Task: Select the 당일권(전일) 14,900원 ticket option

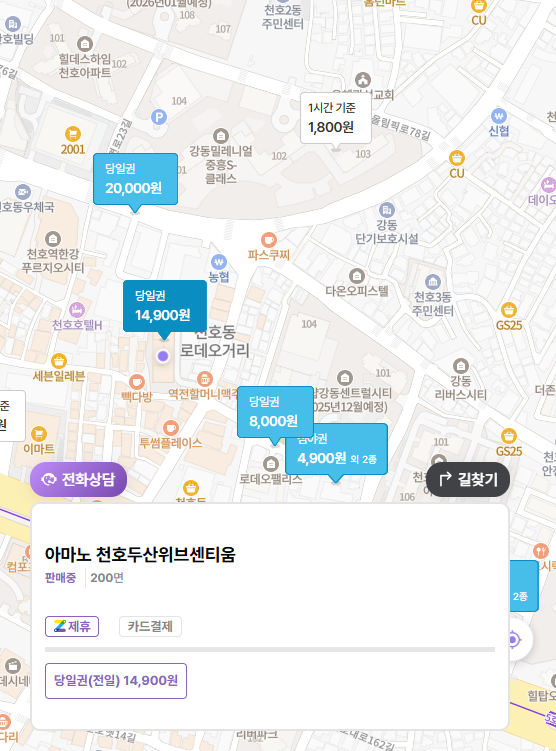Action: (116, 681)
